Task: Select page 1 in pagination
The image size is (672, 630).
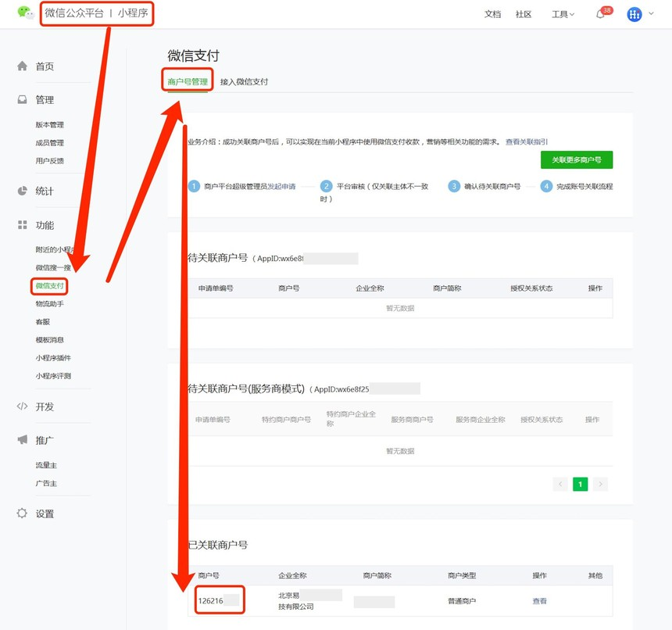Action: coord(580,485)
